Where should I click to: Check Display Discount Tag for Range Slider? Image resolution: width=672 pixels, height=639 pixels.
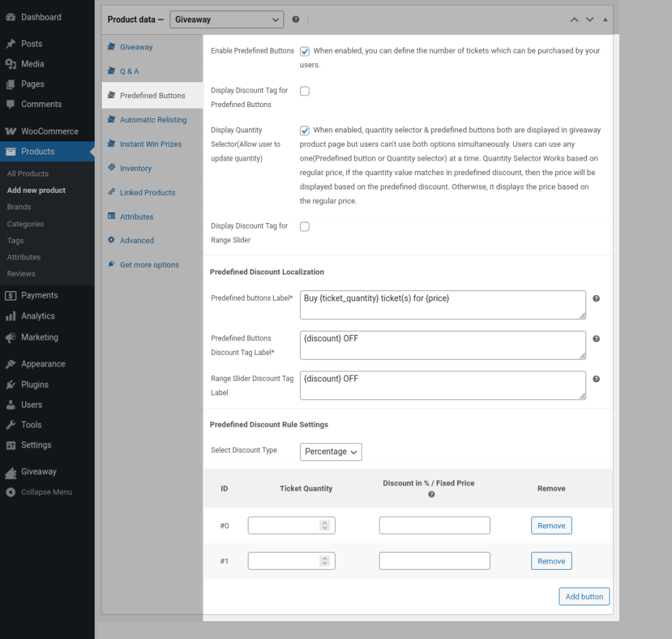click(305, 226)
